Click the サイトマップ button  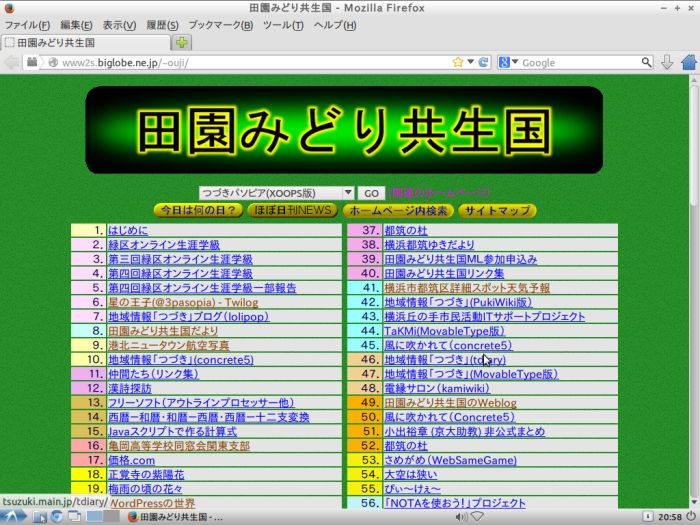497,211
